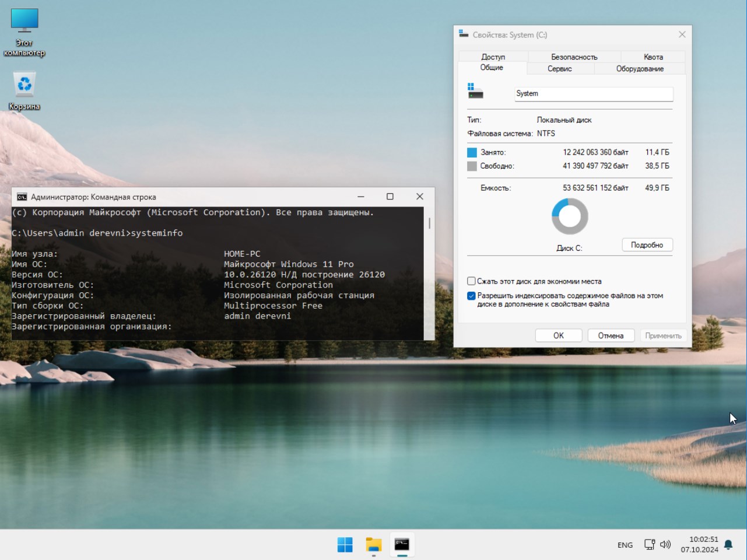Disable the Разрешить индексировать checkbox
This screenshot has height=560, width=747.
(471, 295)
